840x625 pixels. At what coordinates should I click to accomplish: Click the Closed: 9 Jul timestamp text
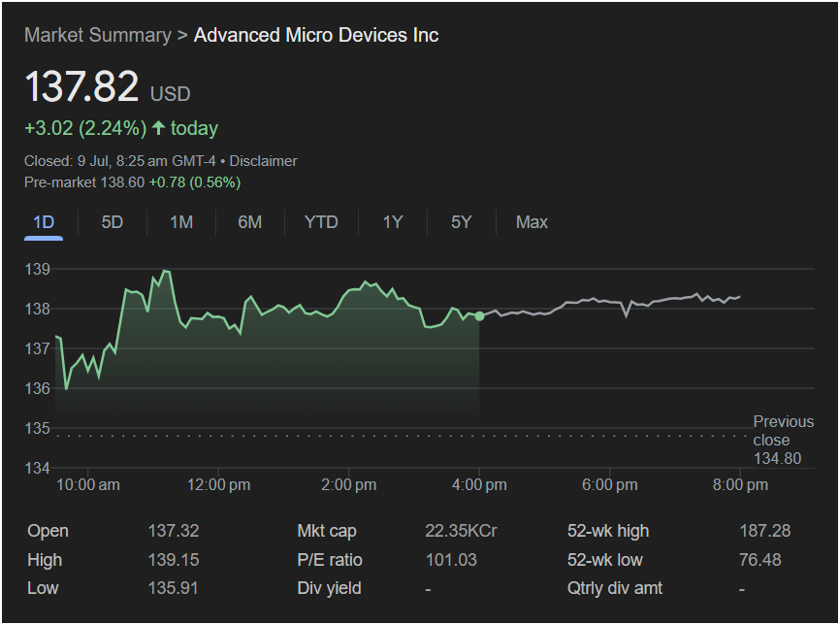120,161
